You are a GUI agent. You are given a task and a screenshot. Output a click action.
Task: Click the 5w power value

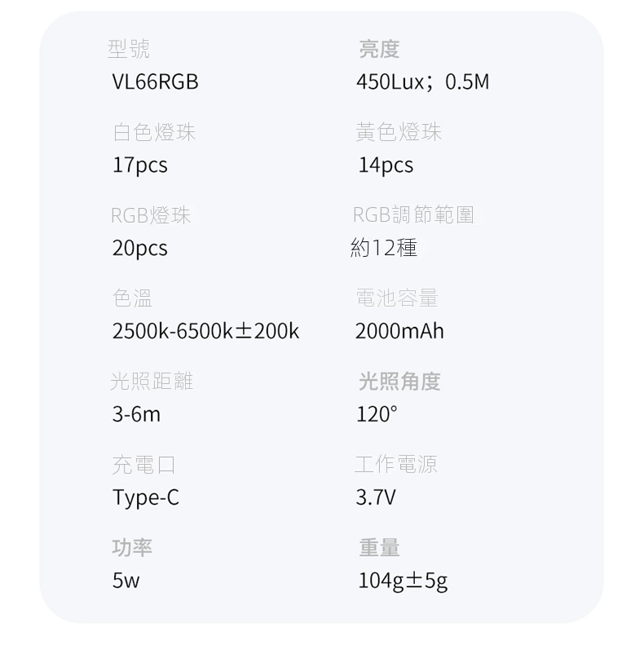pos(126,581)
